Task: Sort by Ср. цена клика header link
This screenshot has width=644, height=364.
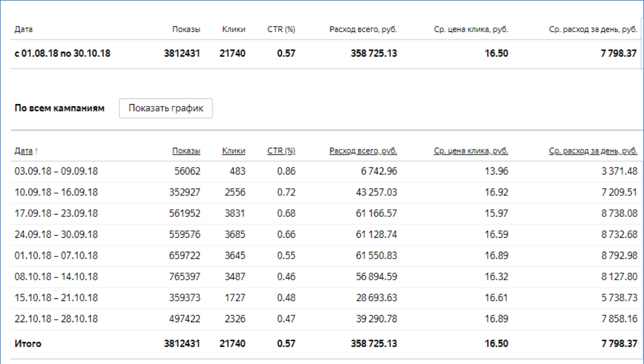Action: point(471,151)
